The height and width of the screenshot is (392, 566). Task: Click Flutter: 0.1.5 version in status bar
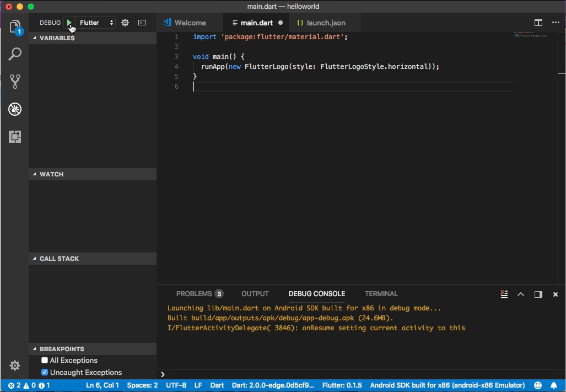pos(342,385)
